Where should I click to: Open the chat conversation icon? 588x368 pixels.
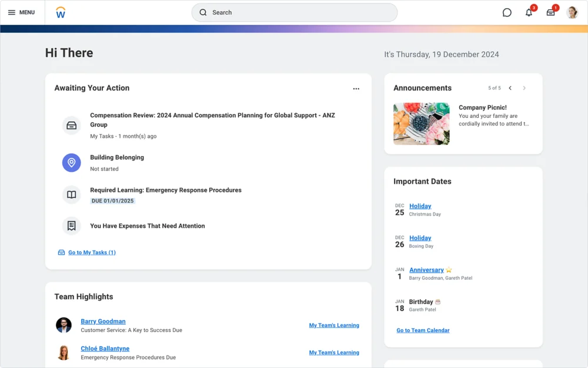tap(507, 12)
